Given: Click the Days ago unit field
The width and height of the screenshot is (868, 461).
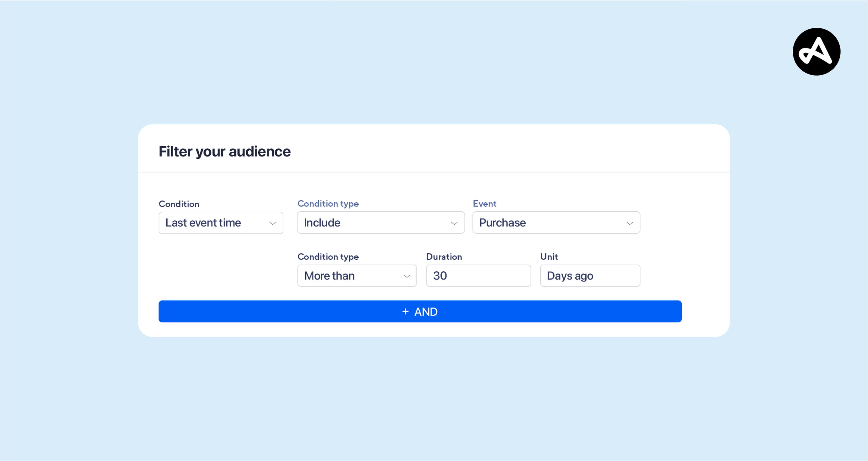Looking at the screenshot, I should tap(590, 276).
